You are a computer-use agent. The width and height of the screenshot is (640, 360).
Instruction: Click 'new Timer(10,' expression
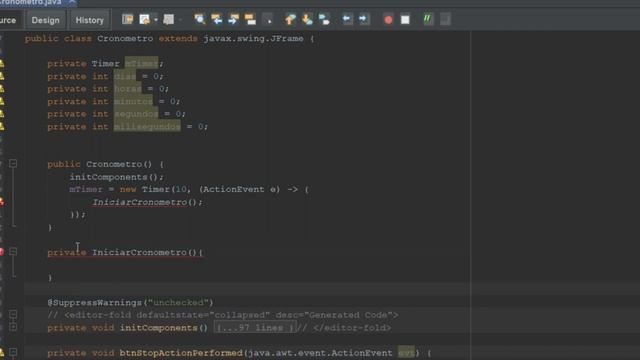(156, 189)
